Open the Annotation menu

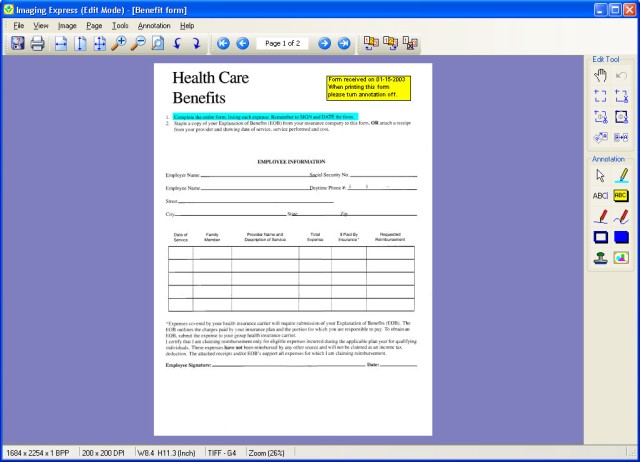tap(154, 25)
